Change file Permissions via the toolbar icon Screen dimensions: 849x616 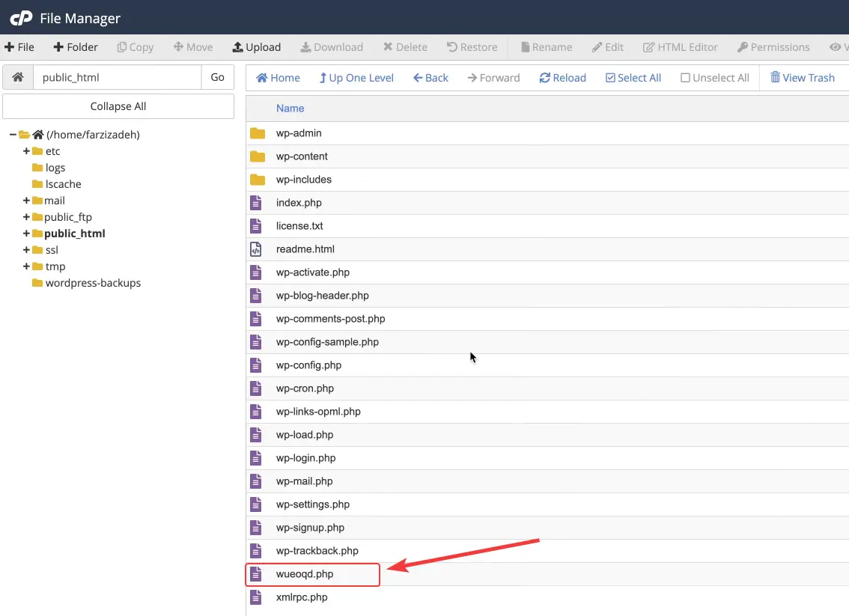coord(773,46)
